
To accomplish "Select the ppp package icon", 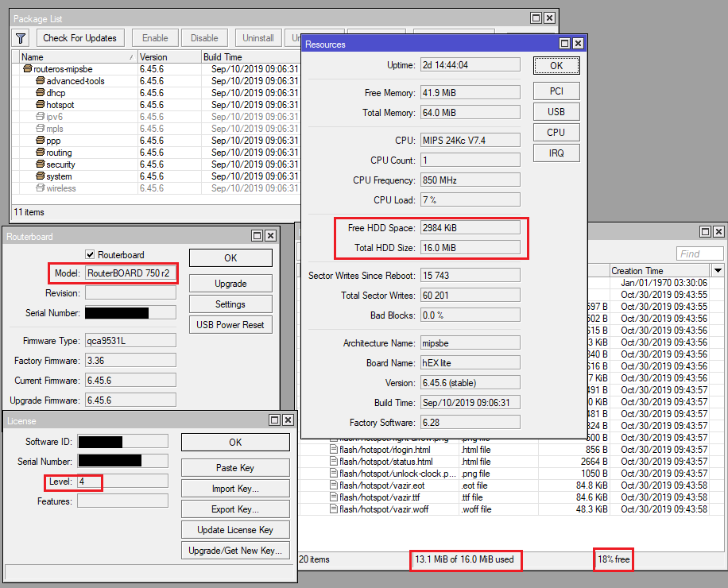I will point(41,140).
